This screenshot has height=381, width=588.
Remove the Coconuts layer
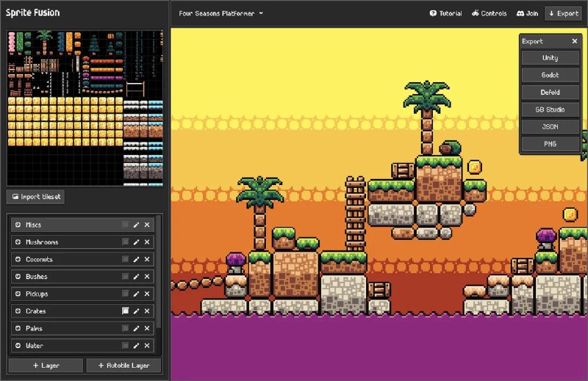(147, 259)
